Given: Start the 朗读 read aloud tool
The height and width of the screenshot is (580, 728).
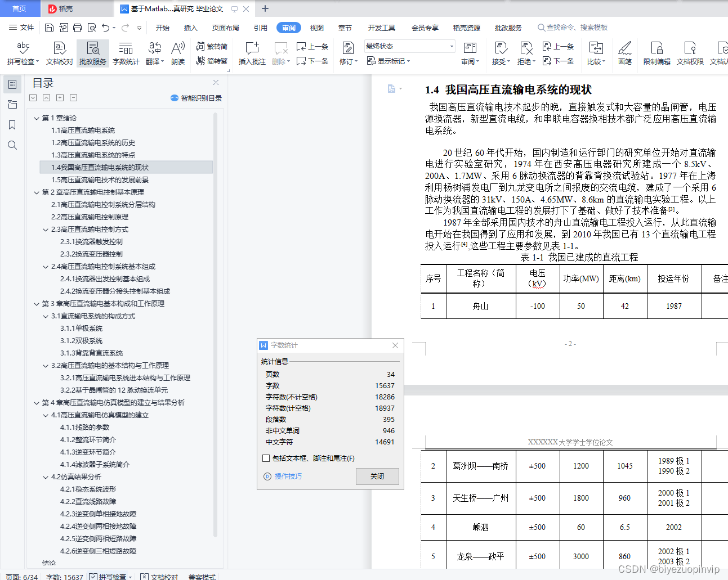Looking at the screenshot, I should 178,53.
